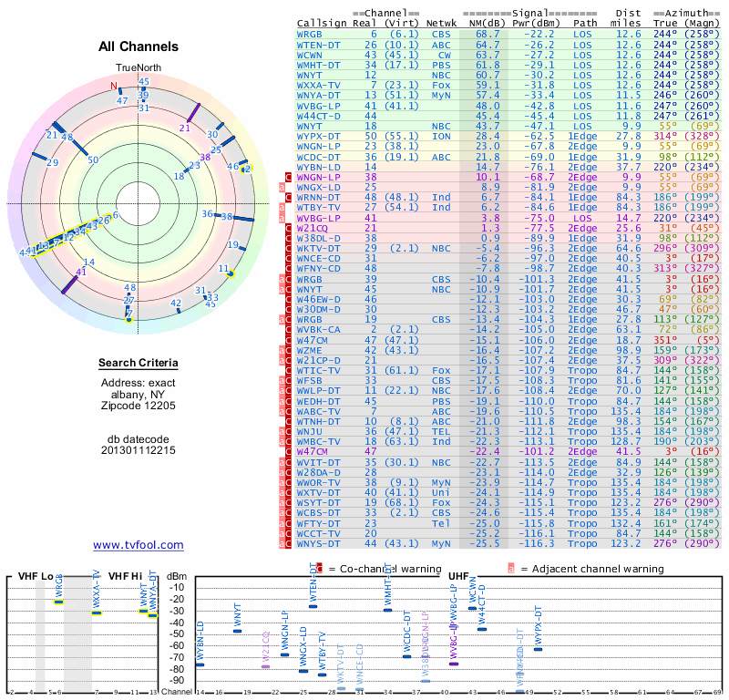Click the W21CP-D callsign

[x=318, y=360]
